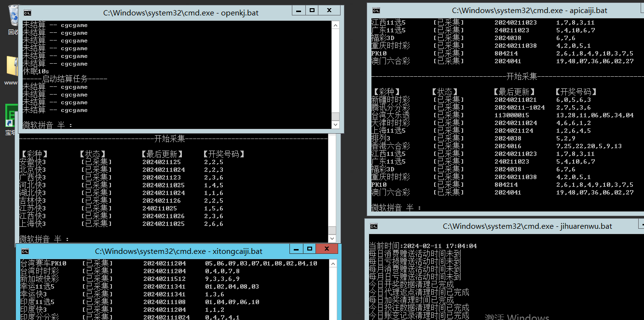Maximize the xitongcaiji.bat window
The height and width of the screenshot is (320, 644).
coord(309,249)
